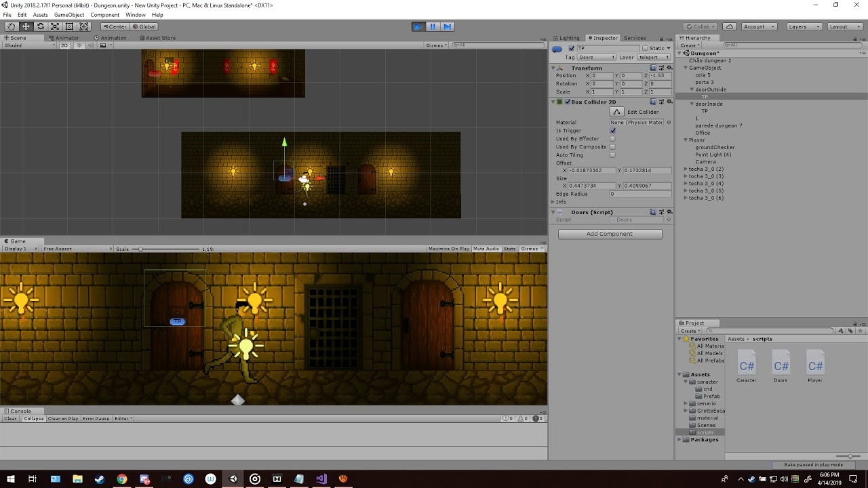This screenshot has height=488, width=868.
Task: Toggle 2D mode in Scene view
Action: pyautogui.click(x=64, y=45)
